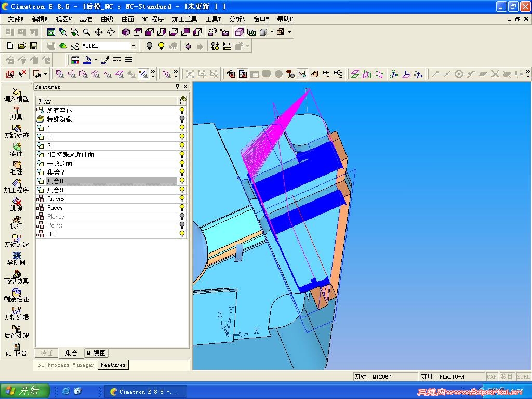Screen dimensions: 532x399
Task: Select the Rotate view tool
Action: (111, 32)
